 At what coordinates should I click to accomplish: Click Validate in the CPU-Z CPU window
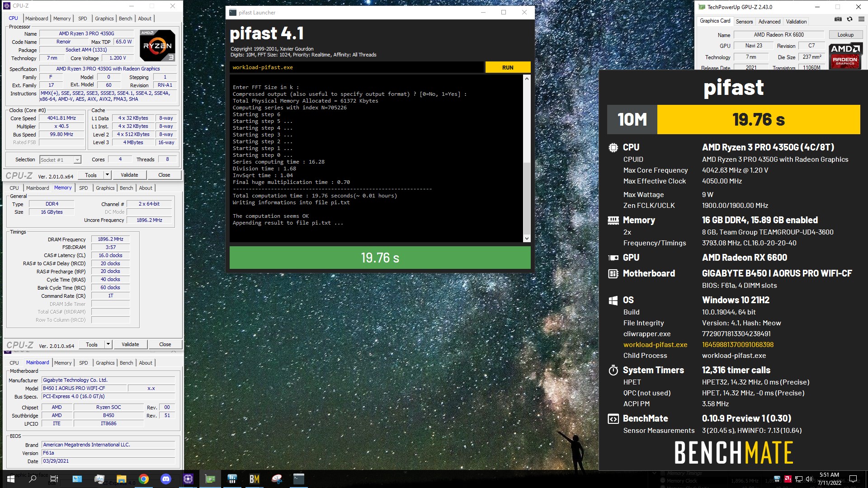point(129,175)
